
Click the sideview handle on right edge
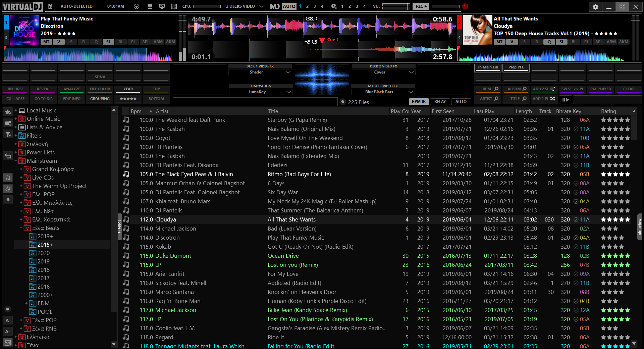(639, 227)
